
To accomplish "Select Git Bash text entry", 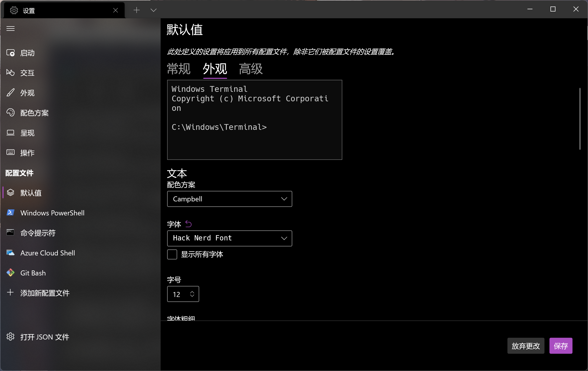I will pyautogui.click(x=33, y=273).
